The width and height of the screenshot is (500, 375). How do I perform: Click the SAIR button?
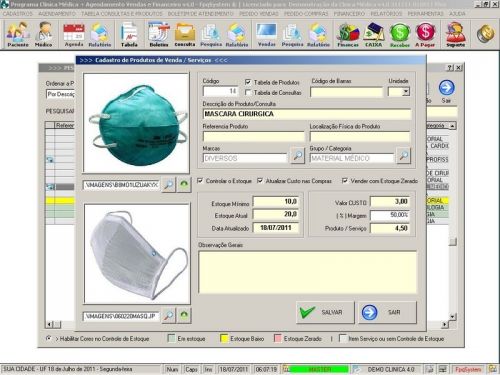coord(387,312)
